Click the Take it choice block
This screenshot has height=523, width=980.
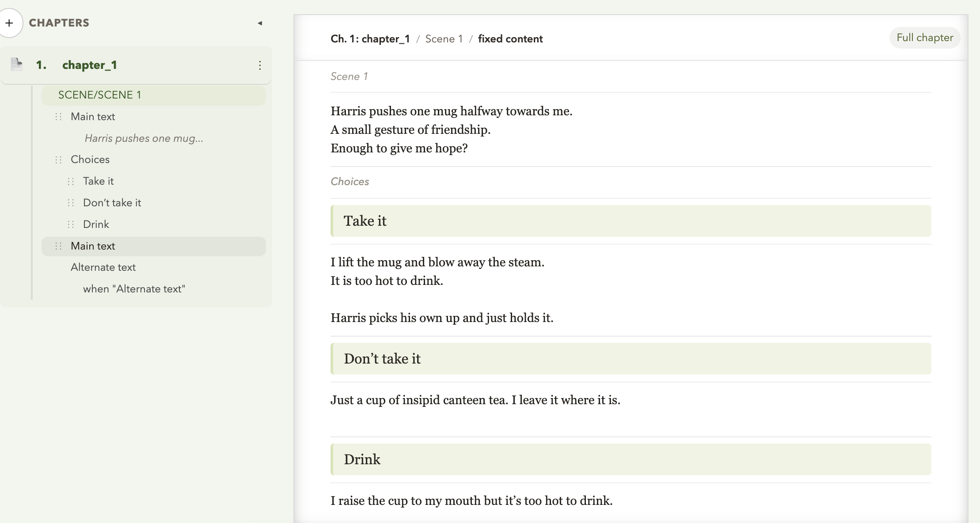(x=631, y=221)
